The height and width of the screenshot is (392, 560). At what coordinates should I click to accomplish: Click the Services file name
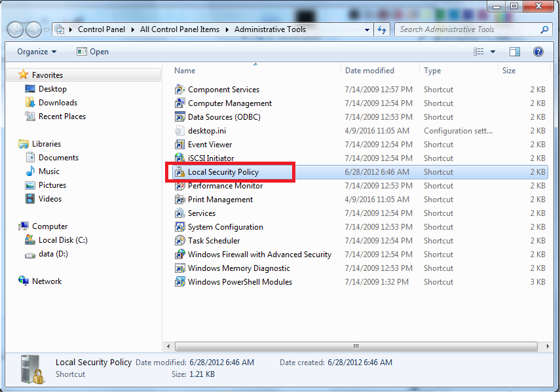click(202, 213)
